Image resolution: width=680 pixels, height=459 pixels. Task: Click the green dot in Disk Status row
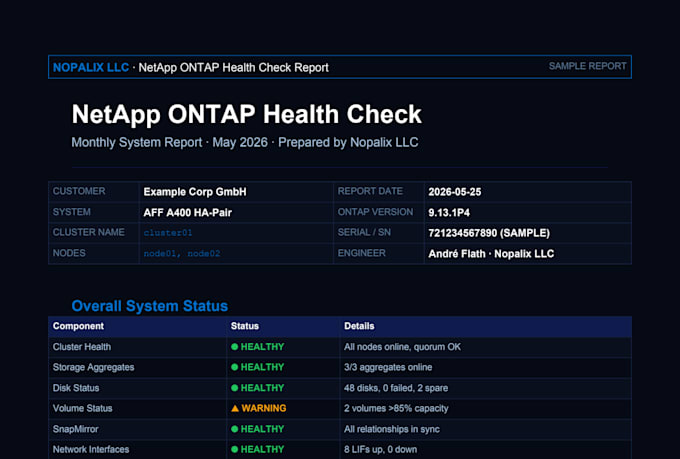pos(235,388)
